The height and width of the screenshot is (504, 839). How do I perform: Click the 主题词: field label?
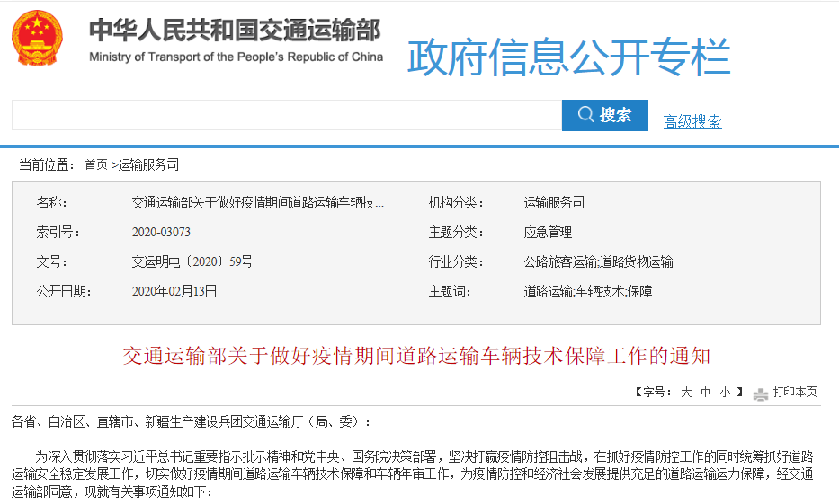pyautogui.click(x=450, y=291)
